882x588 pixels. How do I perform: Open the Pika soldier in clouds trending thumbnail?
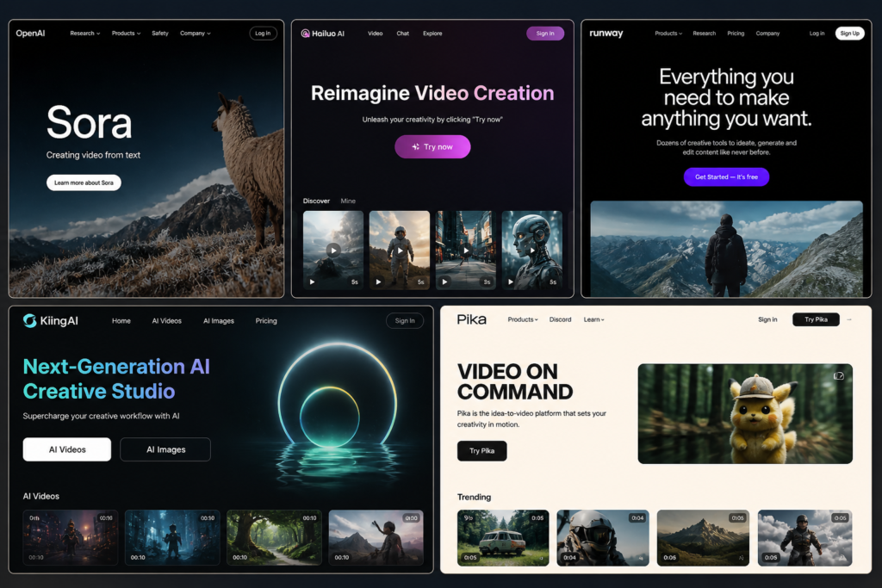(x=805, y=538)
